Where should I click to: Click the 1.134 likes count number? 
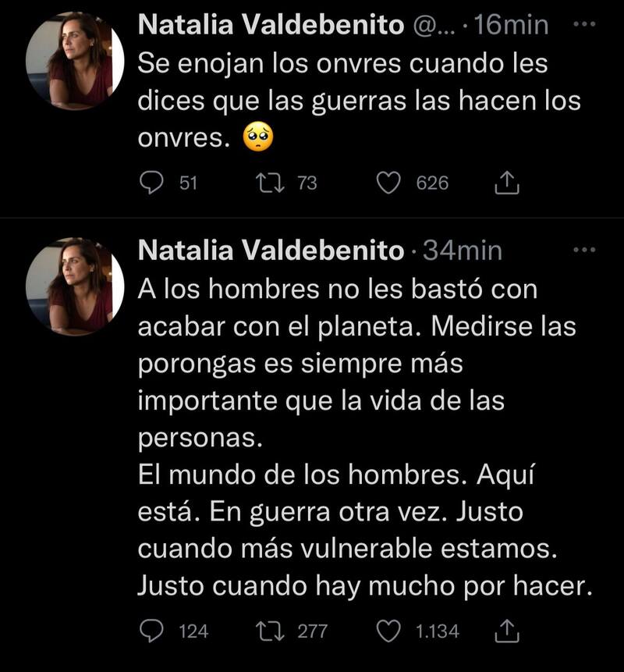pyautogui.click(x=438, y=631)
